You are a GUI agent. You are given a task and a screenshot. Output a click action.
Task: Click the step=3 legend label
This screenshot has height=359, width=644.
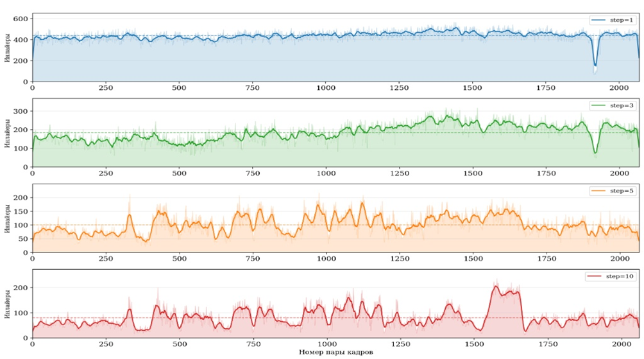click(620, 105)
